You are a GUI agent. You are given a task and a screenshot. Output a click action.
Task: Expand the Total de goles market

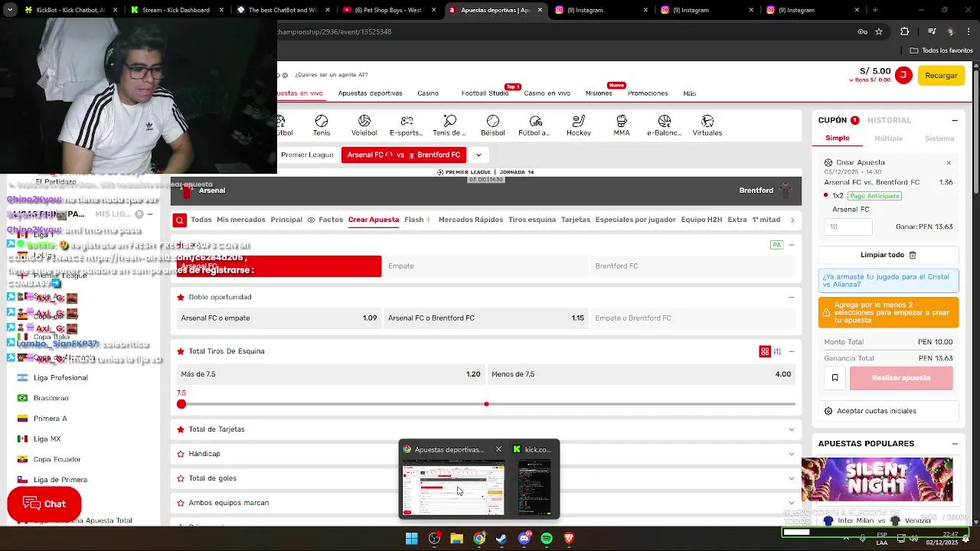click(791, 478)
